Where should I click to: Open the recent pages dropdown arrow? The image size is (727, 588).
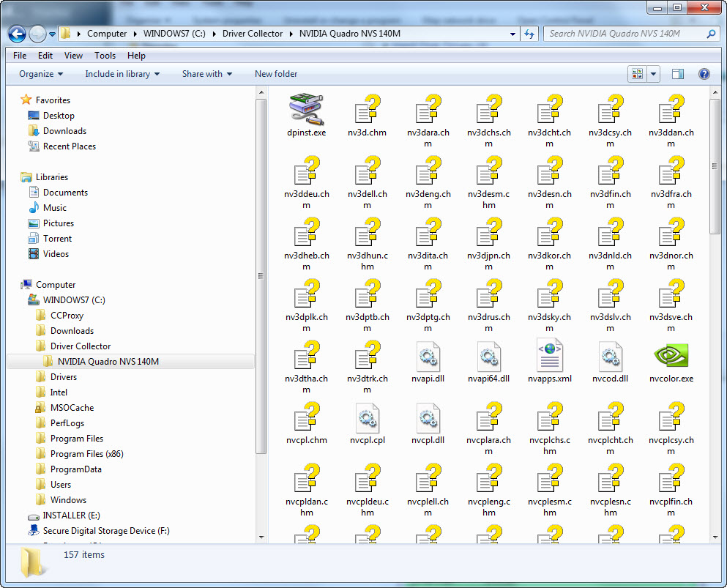click(52, 34)
